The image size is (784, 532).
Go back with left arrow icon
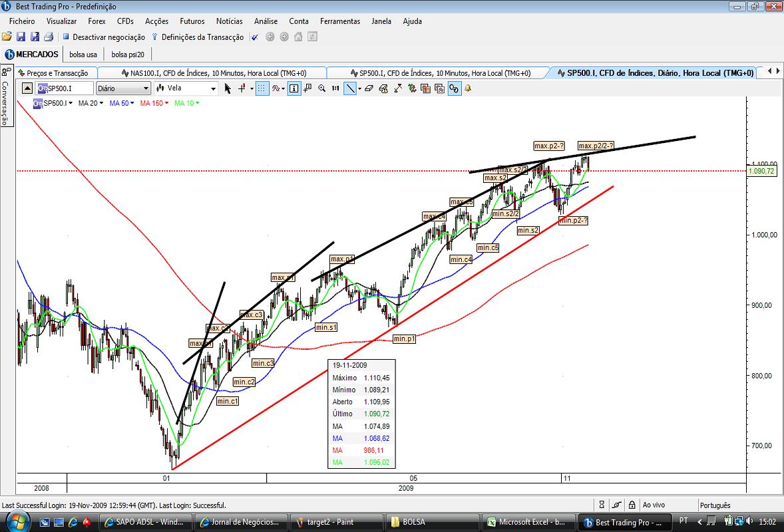coord(270,37)
